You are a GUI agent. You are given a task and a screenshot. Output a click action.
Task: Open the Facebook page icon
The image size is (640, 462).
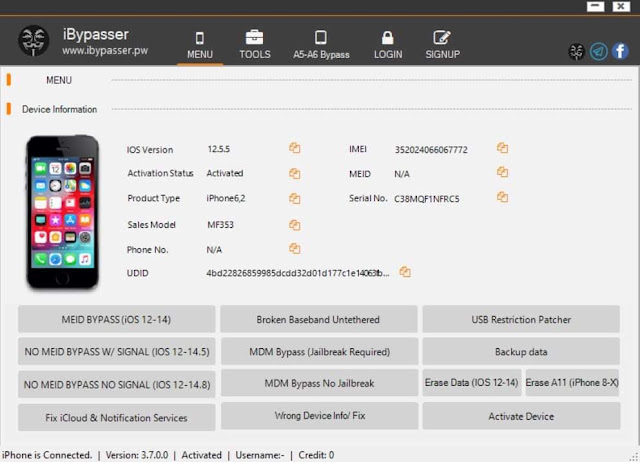point(620,51)
